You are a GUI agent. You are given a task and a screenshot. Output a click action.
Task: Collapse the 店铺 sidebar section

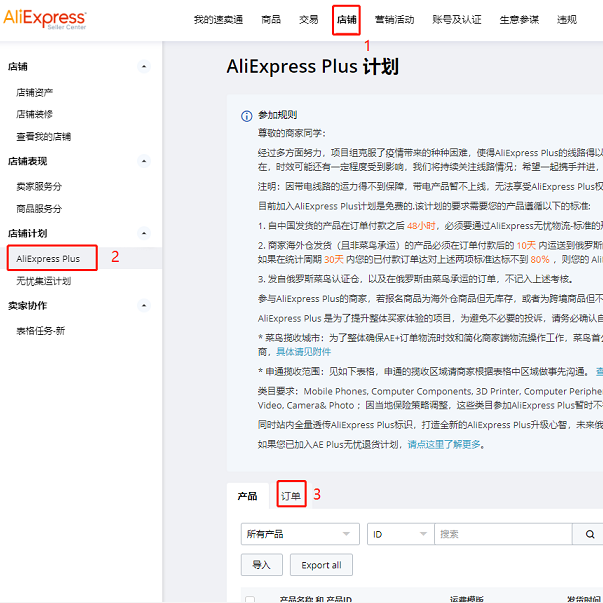(x=144, y=67)
